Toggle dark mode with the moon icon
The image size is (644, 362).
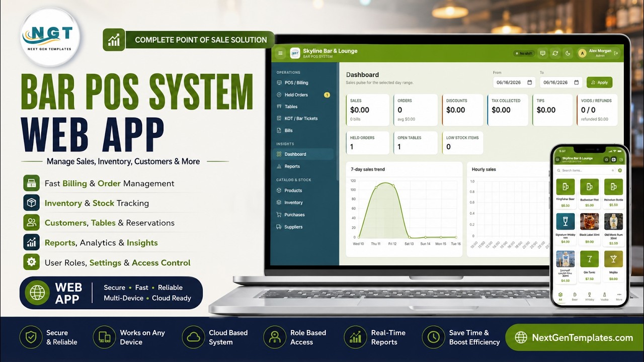coord(568,53)
